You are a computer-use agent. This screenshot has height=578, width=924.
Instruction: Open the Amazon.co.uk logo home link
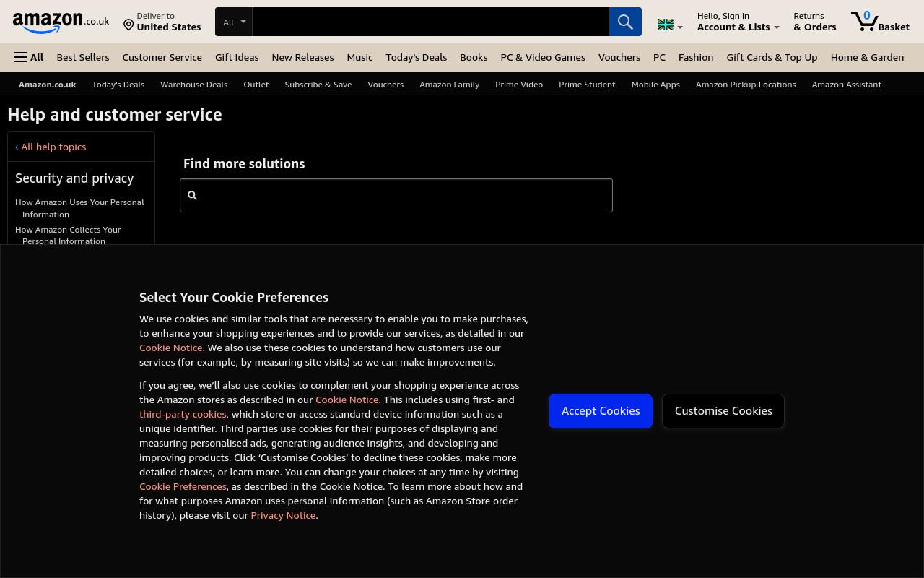tap(61, 22)
